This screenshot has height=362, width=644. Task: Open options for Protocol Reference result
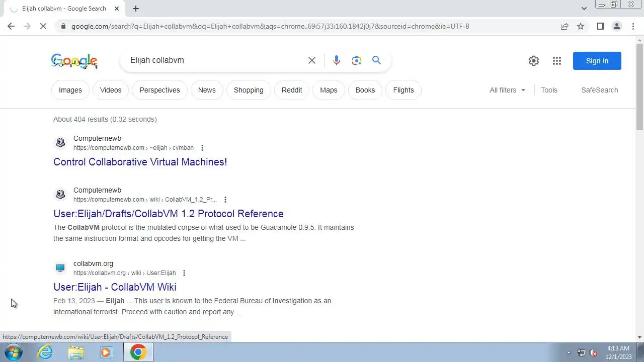pos(225,200)
